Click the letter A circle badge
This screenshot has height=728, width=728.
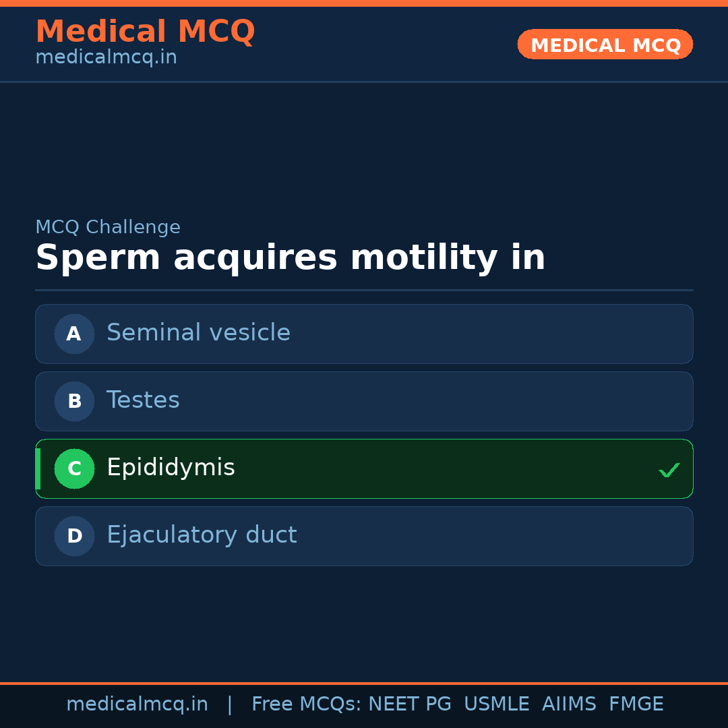(x=74, y=334)
